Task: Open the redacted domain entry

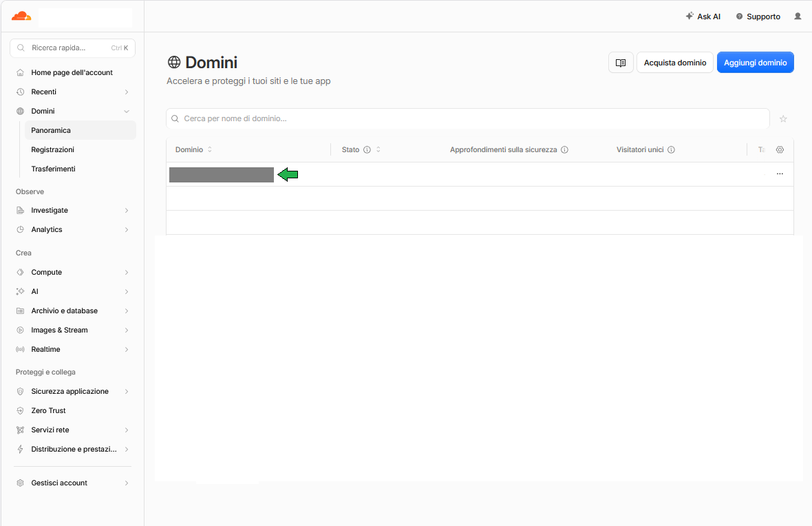Action: coord(221,175)
